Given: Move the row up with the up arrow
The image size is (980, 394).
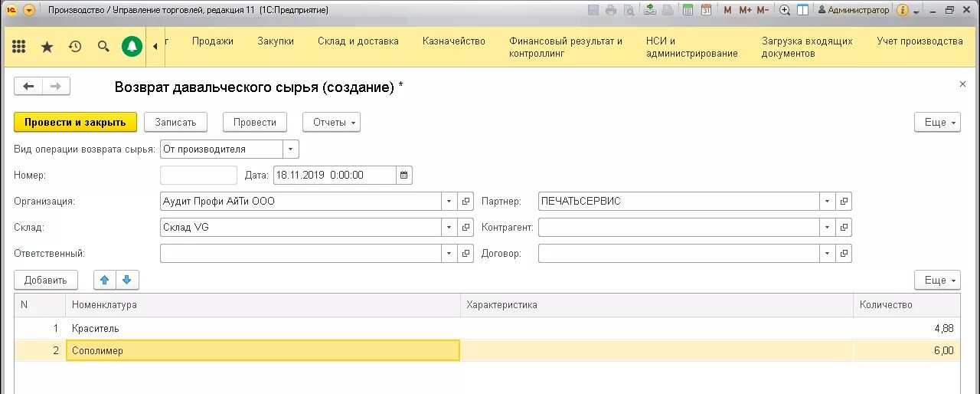Looking at the screenshot, I should [105, 280].
